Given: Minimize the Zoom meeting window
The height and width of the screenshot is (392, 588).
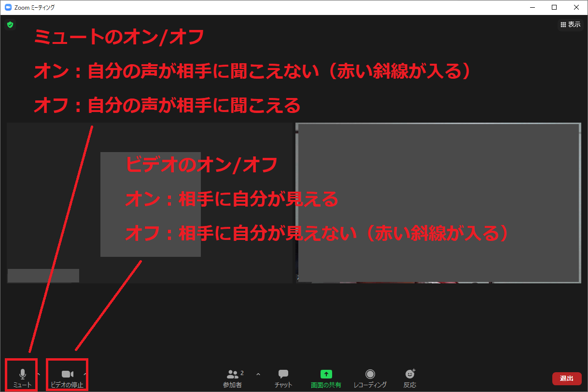Looking at the screenshot, I should 532,7.
